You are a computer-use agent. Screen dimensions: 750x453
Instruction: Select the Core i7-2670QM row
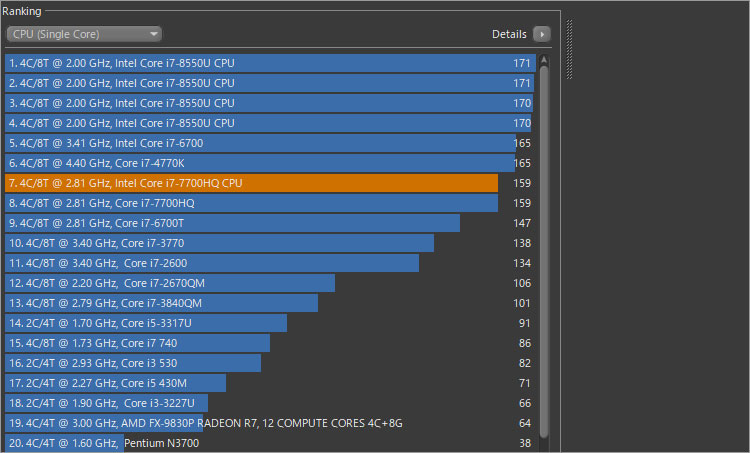pyautogui.click(x=170, y=283)
